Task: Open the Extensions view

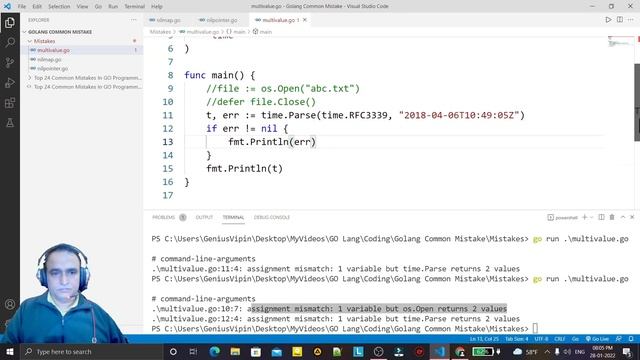Action: (10, 102)
